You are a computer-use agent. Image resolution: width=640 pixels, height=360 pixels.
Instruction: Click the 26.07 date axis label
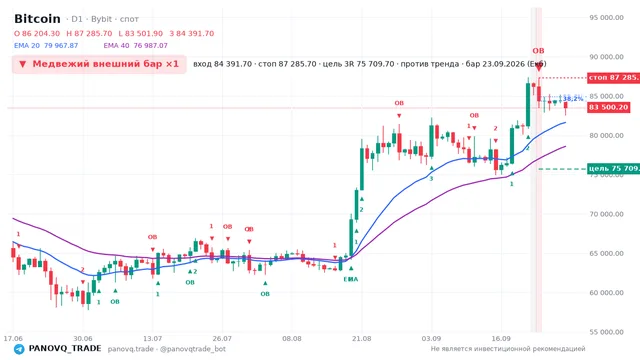pyautogui.click(x=222, y=338)
